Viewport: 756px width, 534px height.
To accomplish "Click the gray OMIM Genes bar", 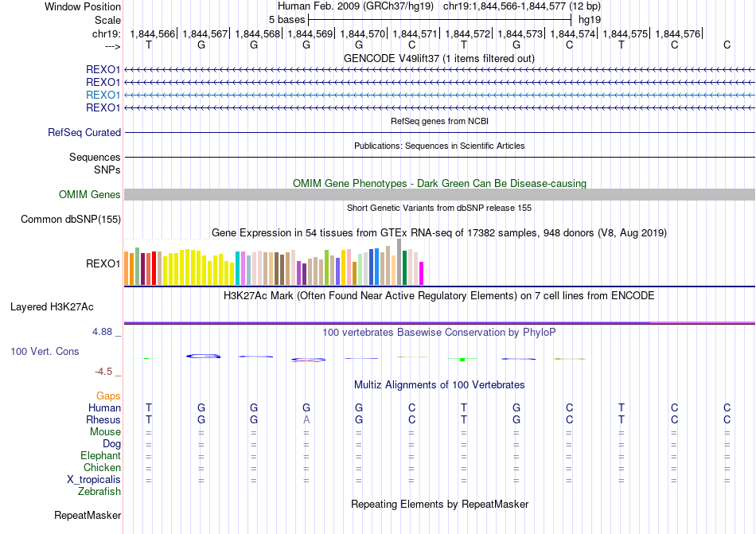I will coord(439,194).
